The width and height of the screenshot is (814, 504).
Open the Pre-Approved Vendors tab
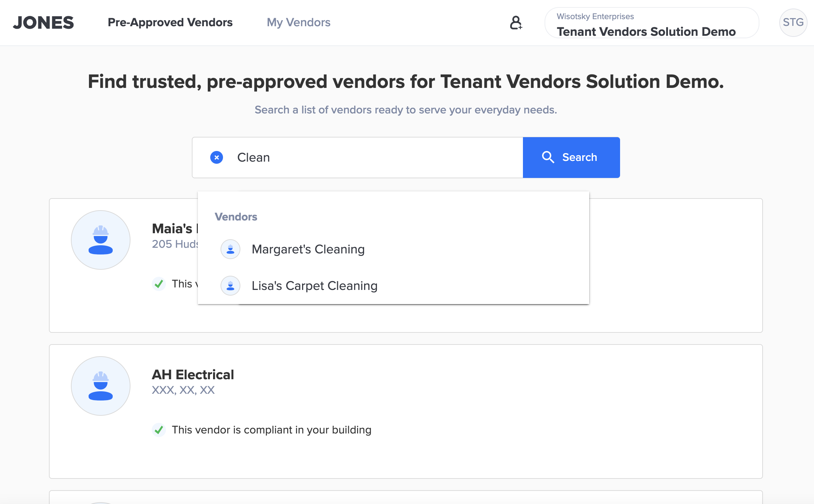click(170, 22)
